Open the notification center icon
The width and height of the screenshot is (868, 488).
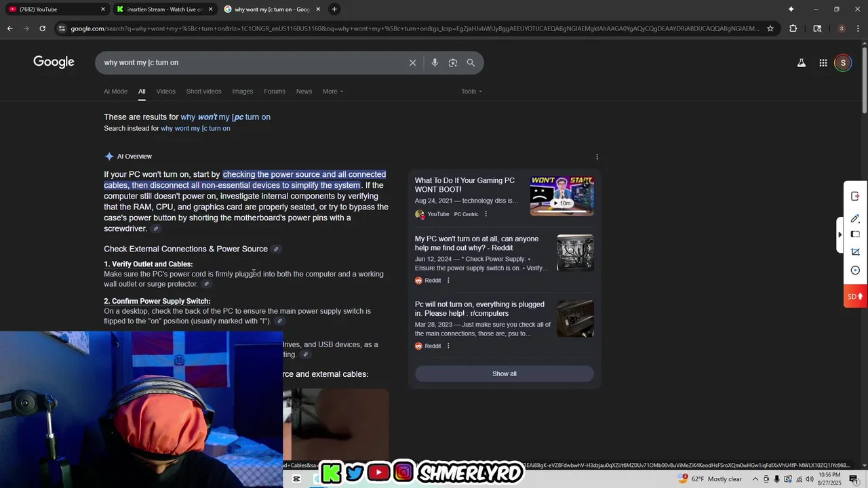(x=854, y=479)
